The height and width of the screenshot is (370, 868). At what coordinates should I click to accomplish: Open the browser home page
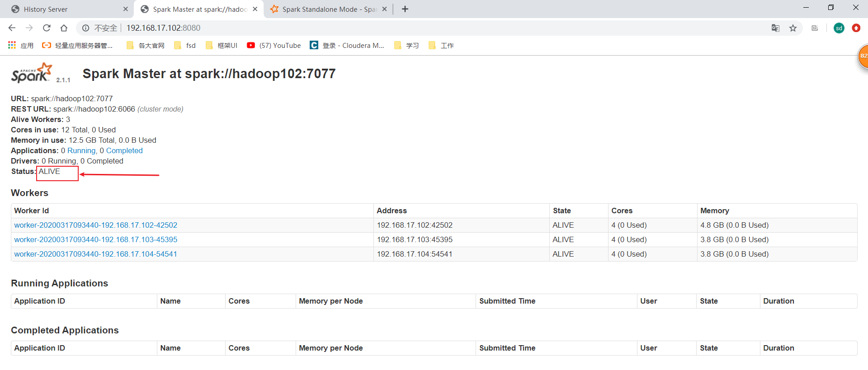click(64, 28)
